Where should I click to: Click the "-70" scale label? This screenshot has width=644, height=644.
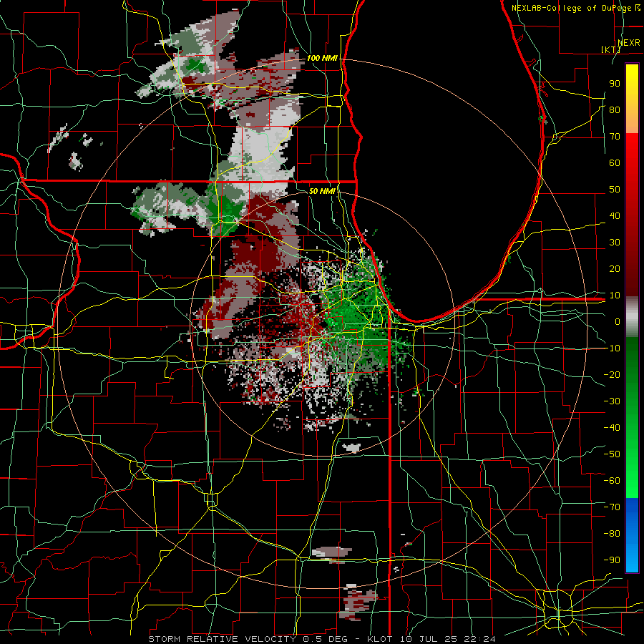pos(612,507)
